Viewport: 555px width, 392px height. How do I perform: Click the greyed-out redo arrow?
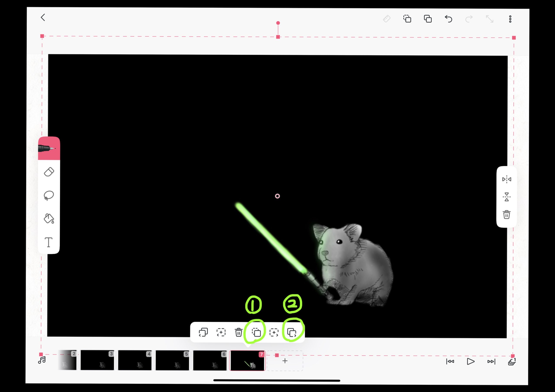pos(469,19)
